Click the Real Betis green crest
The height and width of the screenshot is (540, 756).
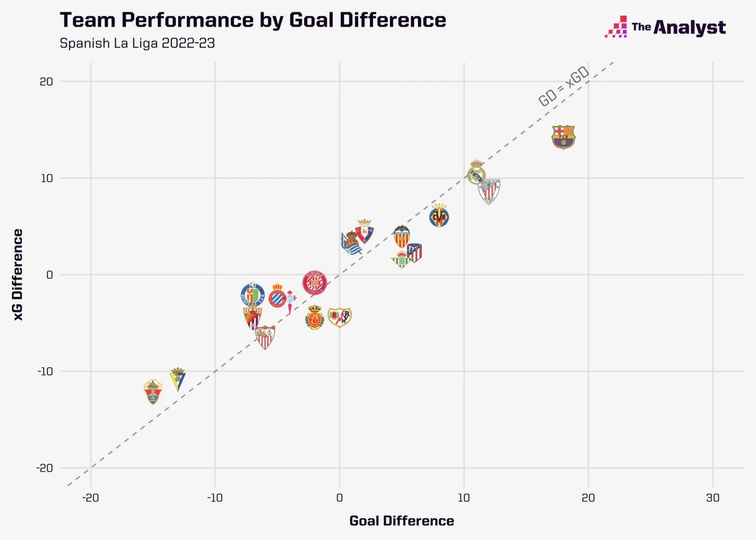click(401, 260)
